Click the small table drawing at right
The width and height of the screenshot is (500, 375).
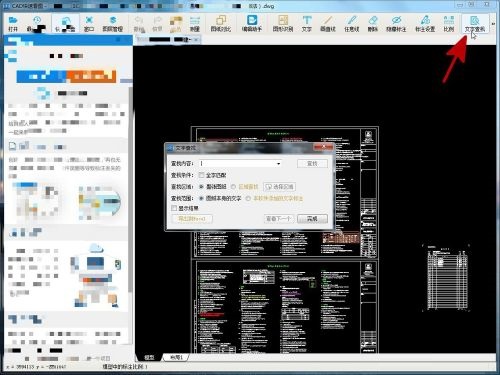[445, 277]
